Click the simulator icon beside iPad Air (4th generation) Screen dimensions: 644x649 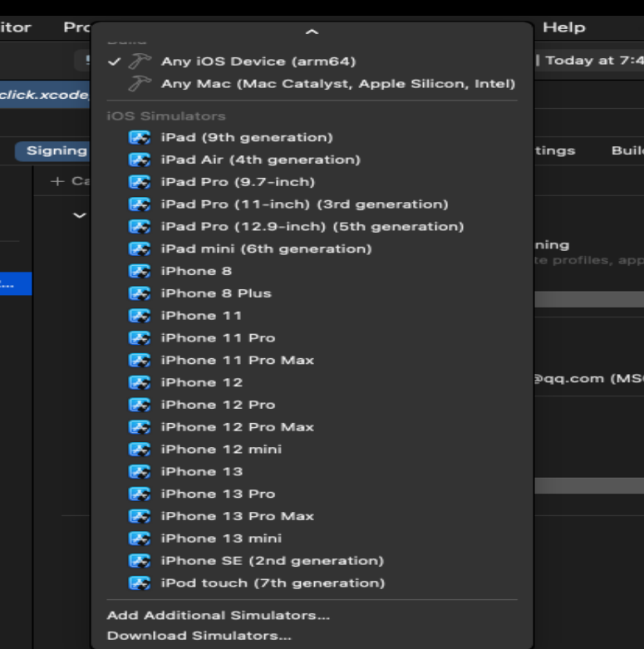pyautogui.click(x=140, y=160)
